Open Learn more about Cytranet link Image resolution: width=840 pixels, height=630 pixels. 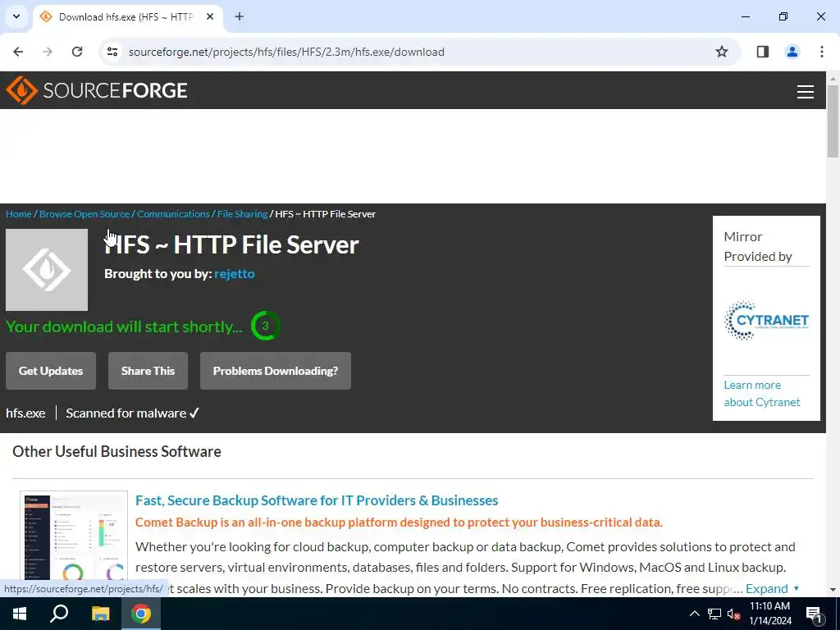coord(762,393)
